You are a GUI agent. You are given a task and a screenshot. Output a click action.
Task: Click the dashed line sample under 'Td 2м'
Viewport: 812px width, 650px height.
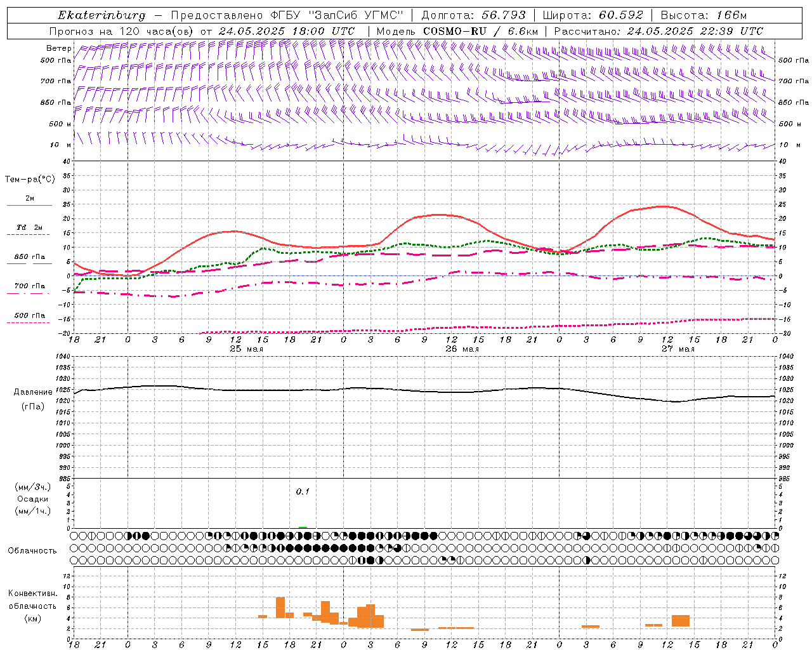click(29, 235)
